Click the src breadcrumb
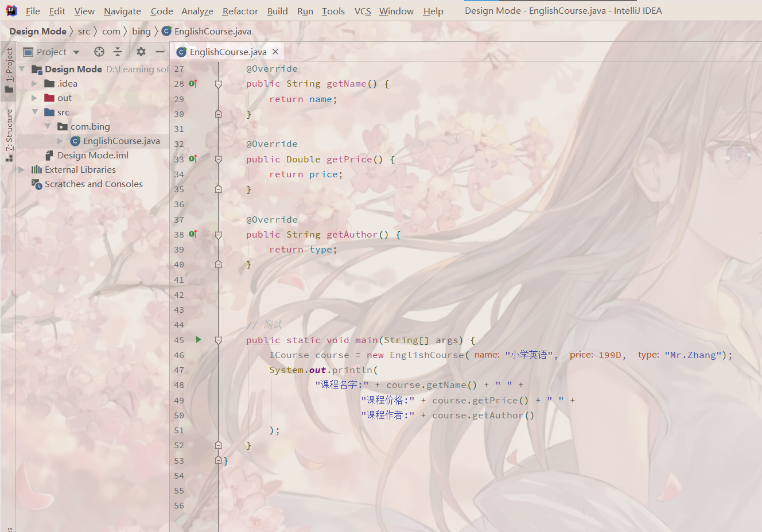Viewport: 762px width, 532px height. pos(84,31)
